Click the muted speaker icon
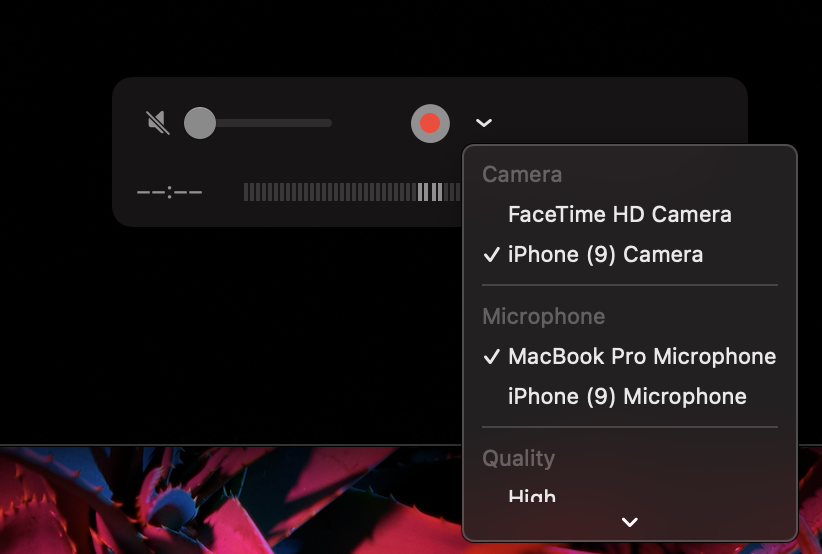The height and width of the screenshot is (554, 822). point(158,123)
